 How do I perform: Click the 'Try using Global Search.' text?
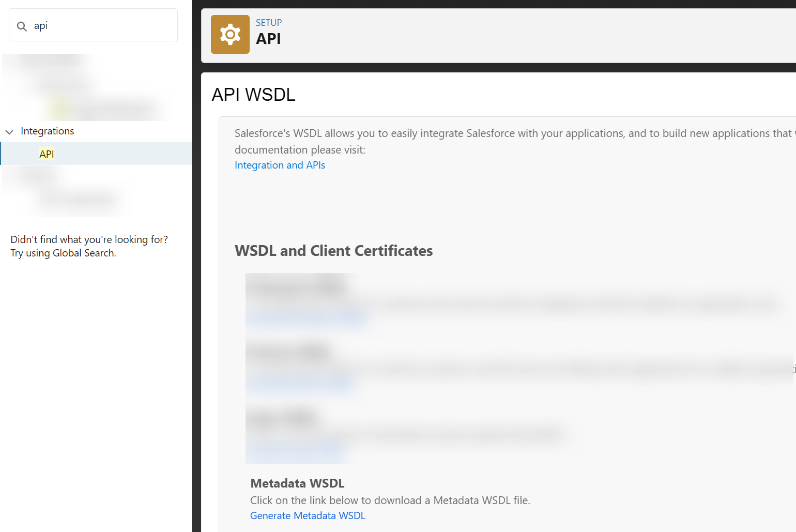[63, 253]
